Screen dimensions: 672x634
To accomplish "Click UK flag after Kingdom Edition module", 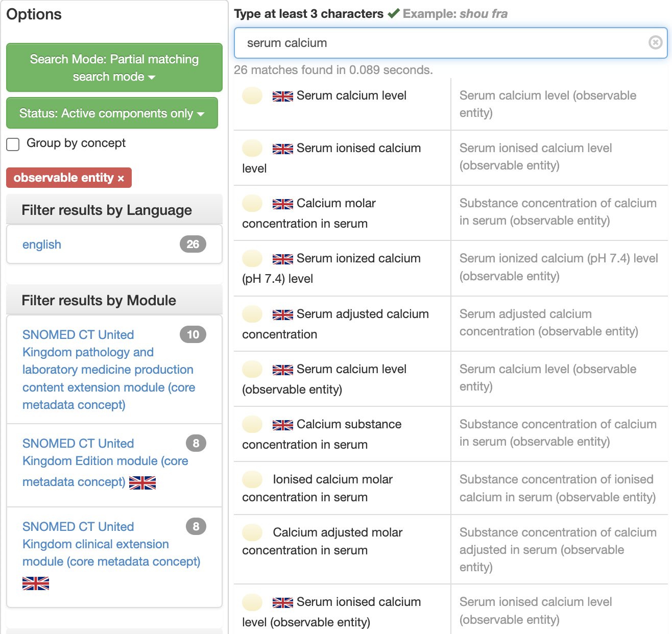I will coord(142,482).
